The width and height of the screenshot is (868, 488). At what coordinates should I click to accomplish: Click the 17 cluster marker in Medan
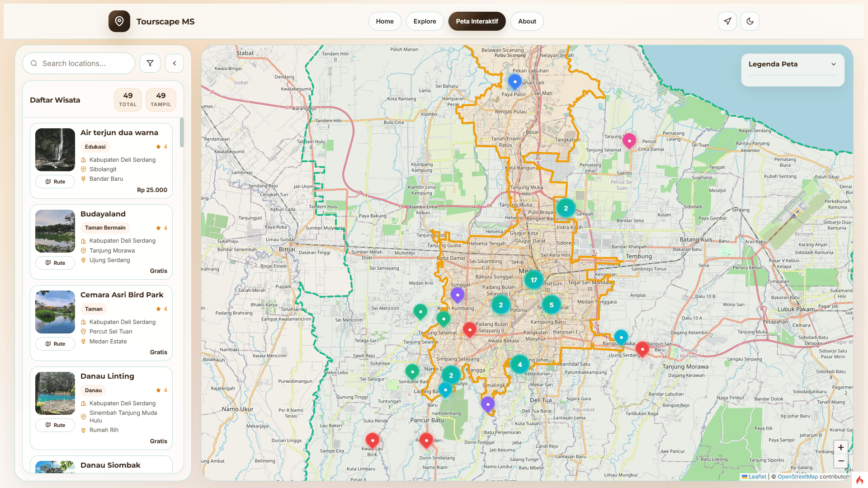pyautogui.click(x=534, y=280)
